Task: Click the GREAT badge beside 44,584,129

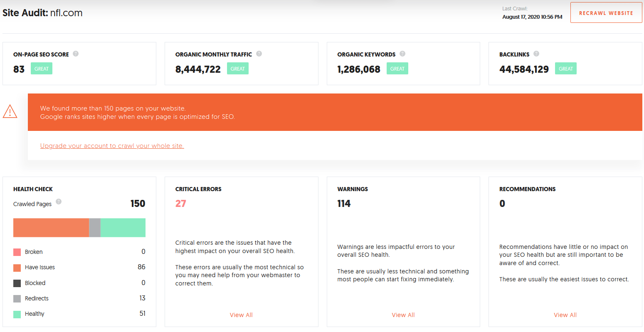Action: coord(566,69)
